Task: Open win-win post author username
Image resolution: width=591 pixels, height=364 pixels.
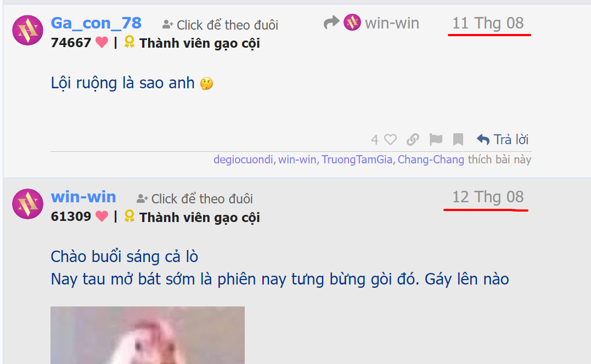Action: [83, 197]
